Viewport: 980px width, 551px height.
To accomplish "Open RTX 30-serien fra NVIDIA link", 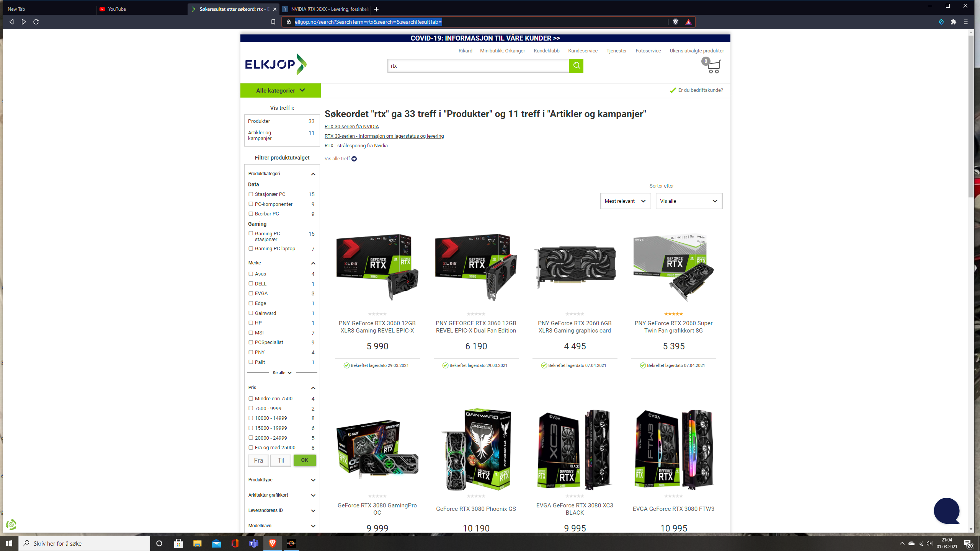I will (351, 127).
